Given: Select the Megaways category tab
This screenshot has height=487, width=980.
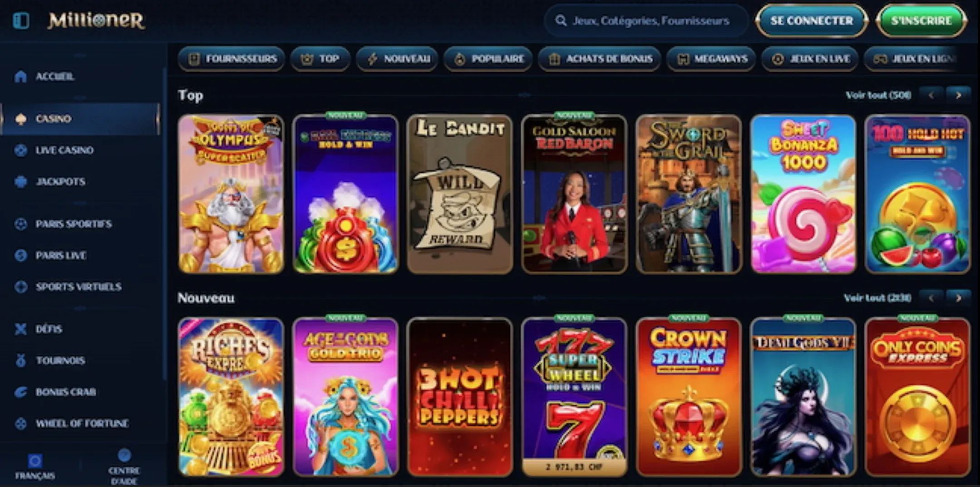Looking at the screenshot, I should pos(711,59).
